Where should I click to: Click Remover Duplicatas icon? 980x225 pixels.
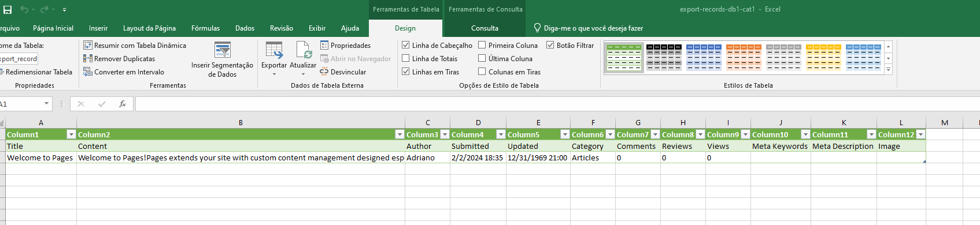[x=88, y=58]
